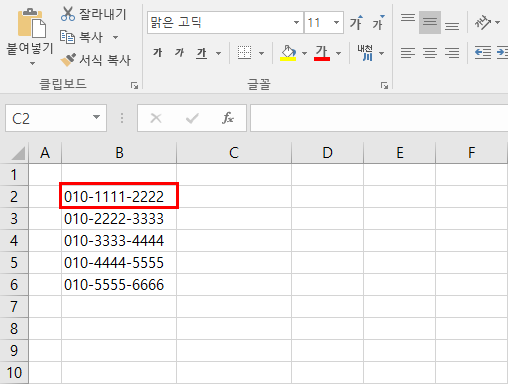The width and height of the screenshot is (508, 384).
Task: Click the Paste (붙여넣기) clipboard icon
Action: [x=32, y=23]
